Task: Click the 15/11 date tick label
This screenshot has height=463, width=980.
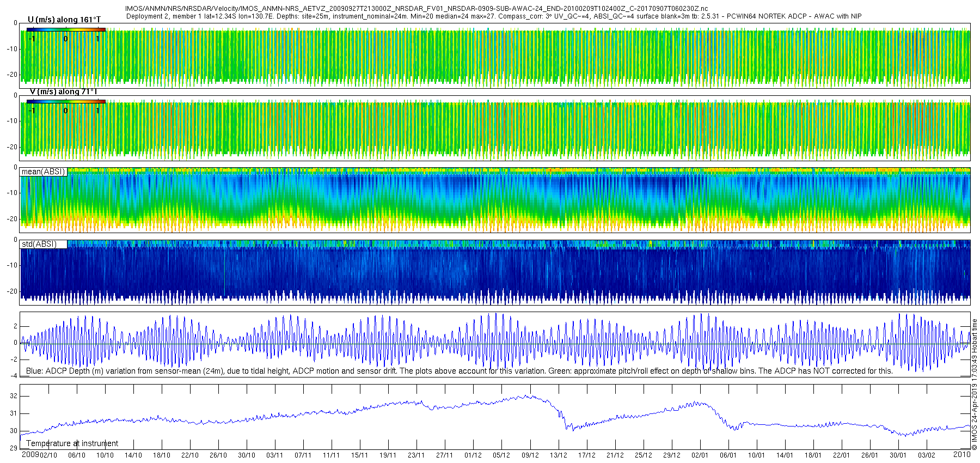Action: pyautogui.click(x=360, y=455)
